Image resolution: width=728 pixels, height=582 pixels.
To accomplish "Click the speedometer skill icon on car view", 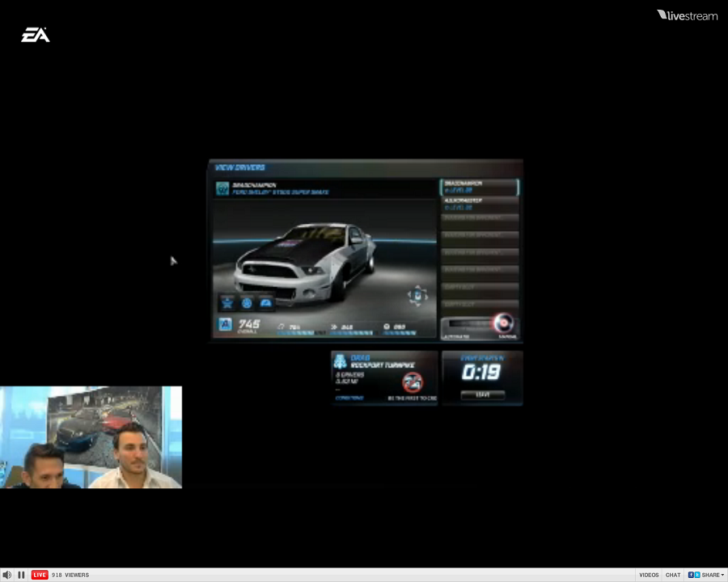I will 265,303.
